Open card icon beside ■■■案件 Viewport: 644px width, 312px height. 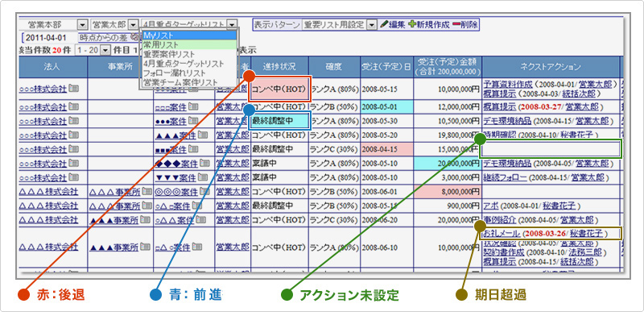[193, 149]
